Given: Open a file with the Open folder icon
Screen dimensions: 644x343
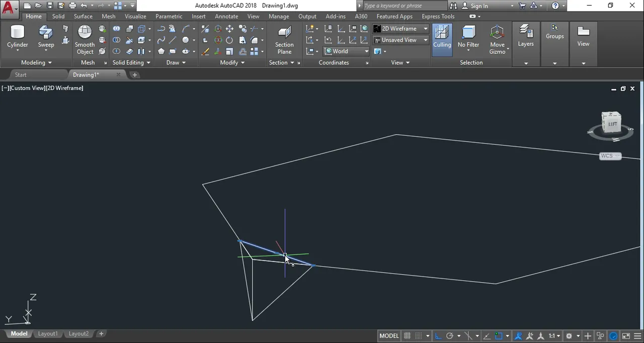Looking at the screenshot, I should 38,6.
